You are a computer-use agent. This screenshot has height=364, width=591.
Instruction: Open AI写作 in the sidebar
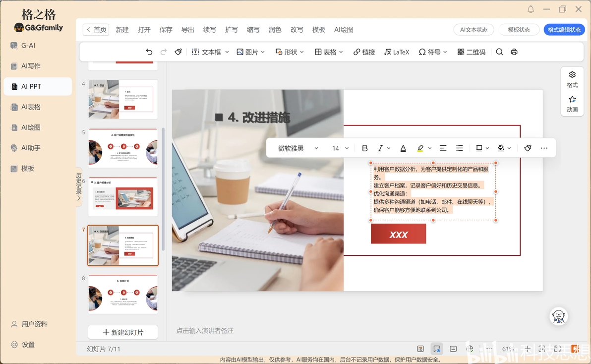38,66
